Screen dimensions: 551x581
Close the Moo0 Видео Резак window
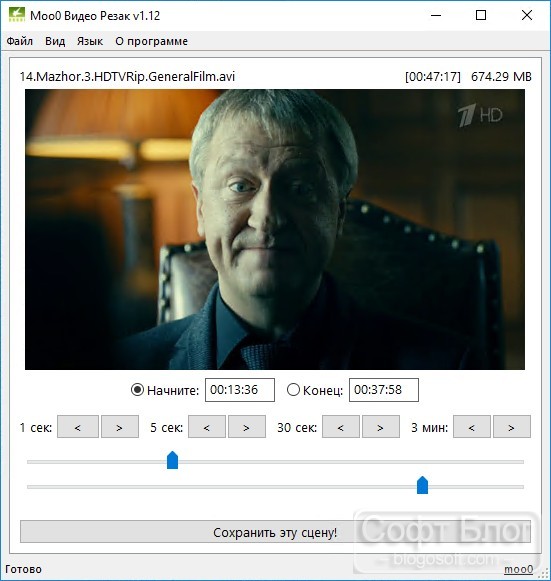527,15
